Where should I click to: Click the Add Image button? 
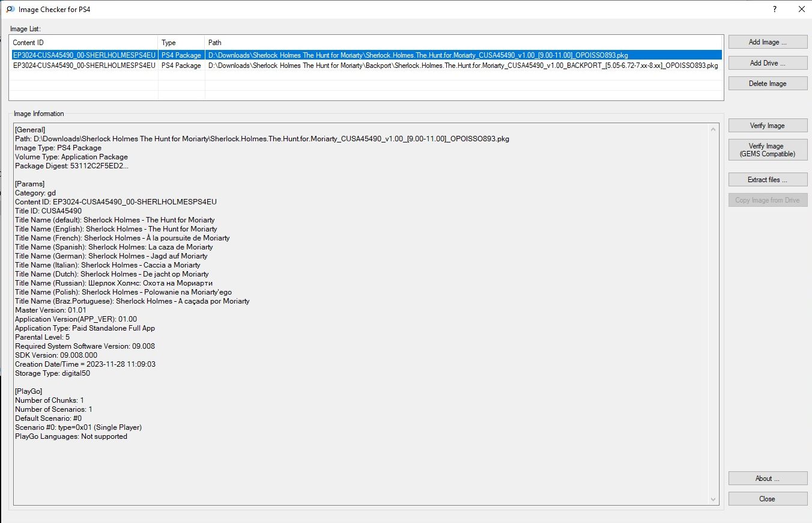tap(768, 42)
